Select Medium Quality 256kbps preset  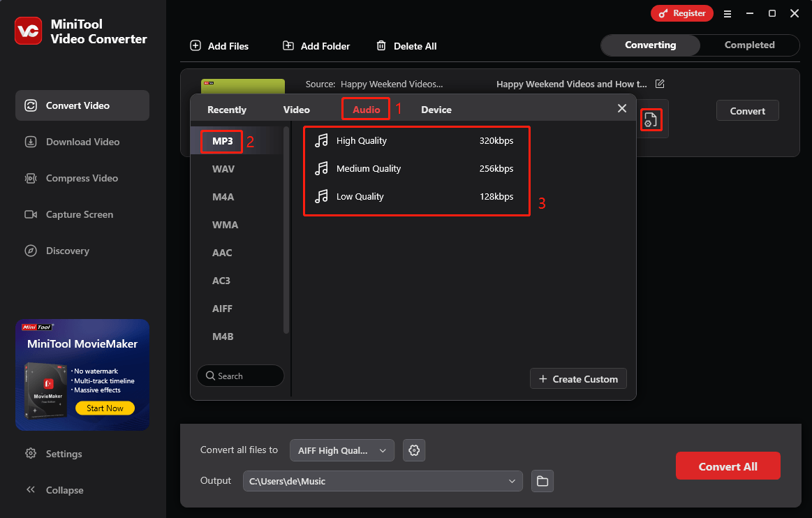pyautogui.click(x=415, y=168)
